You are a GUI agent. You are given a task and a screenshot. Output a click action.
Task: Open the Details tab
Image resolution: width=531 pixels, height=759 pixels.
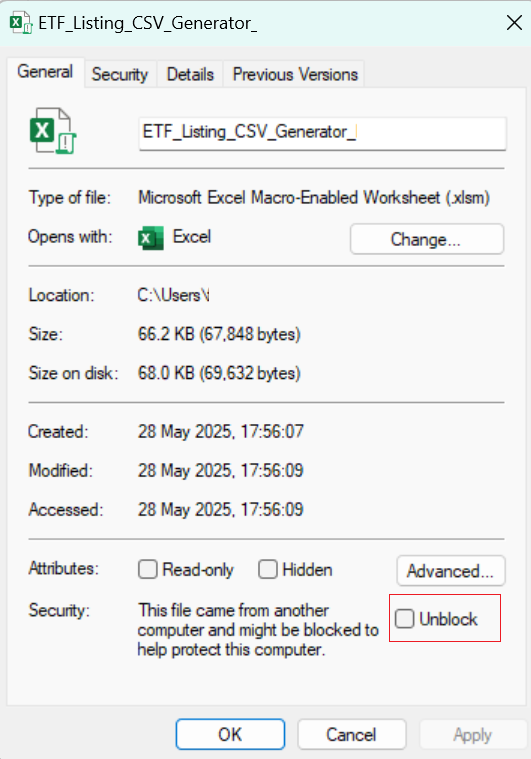190,75
